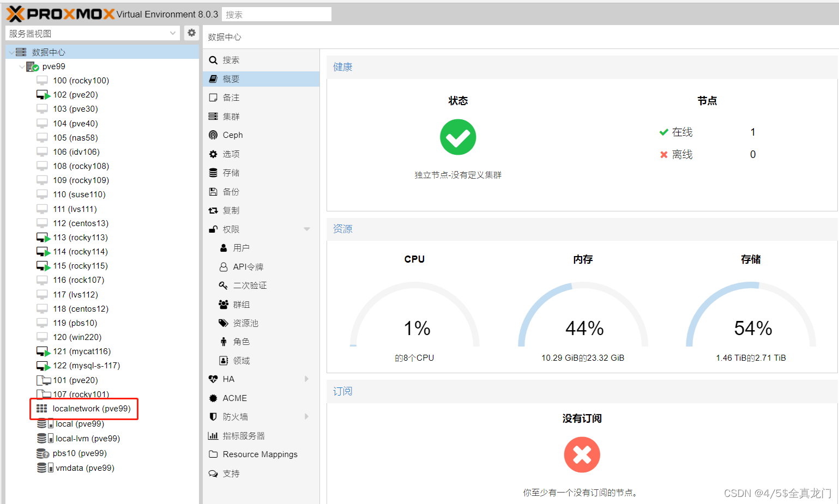Click the HA heartbeat icon

pyautogui.click(x=213, y=379)
